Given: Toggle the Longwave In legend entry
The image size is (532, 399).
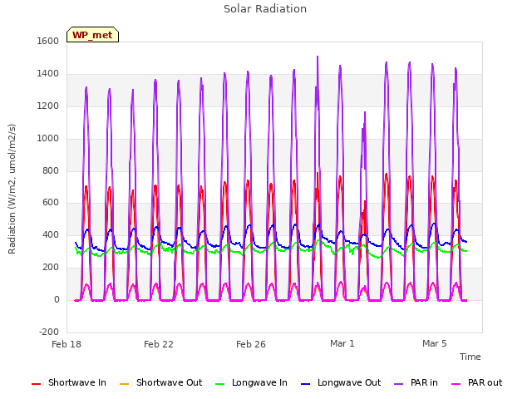Looking at the screenshot, I should 251,383.
